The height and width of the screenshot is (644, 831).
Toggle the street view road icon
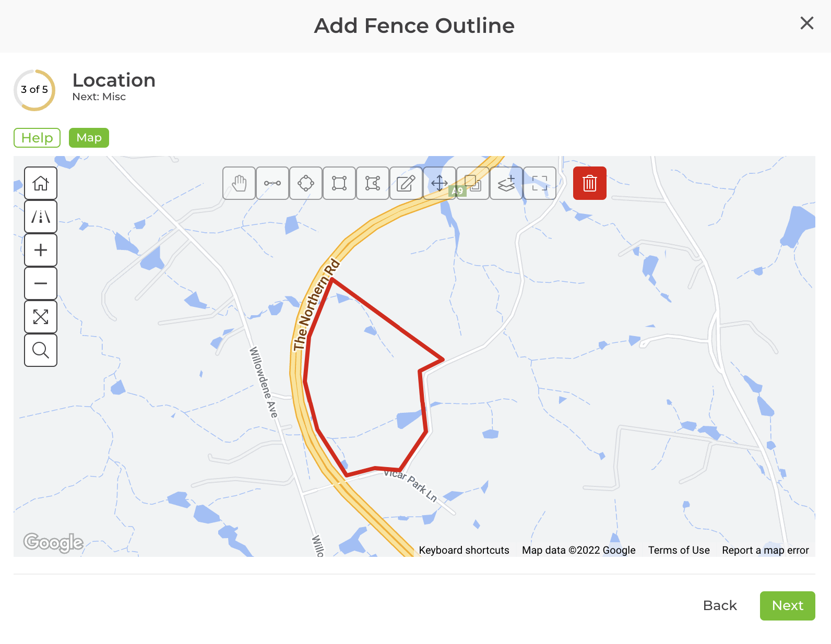click(x=40, y=217)
